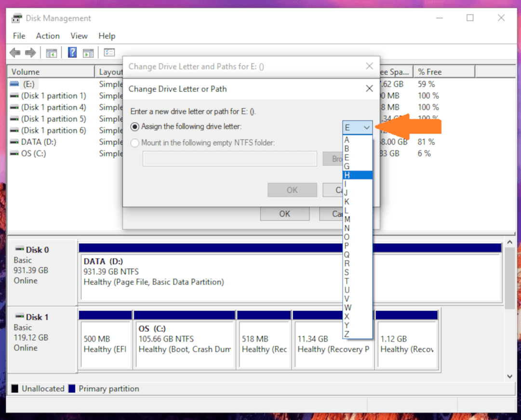Screen dimensions: 521x420
Task: Select the Assign the following drive letter radio button
Action: (135, 126)
